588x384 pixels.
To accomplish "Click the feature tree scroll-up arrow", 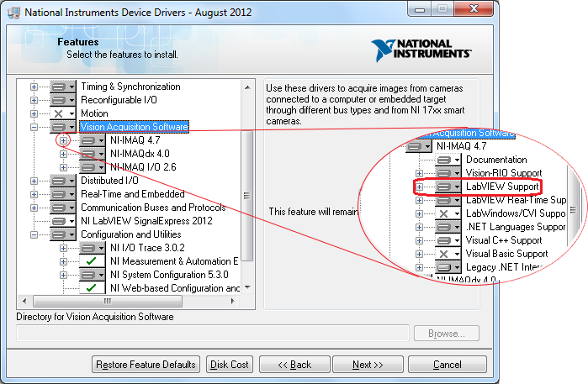I will (x=247, y=87).
